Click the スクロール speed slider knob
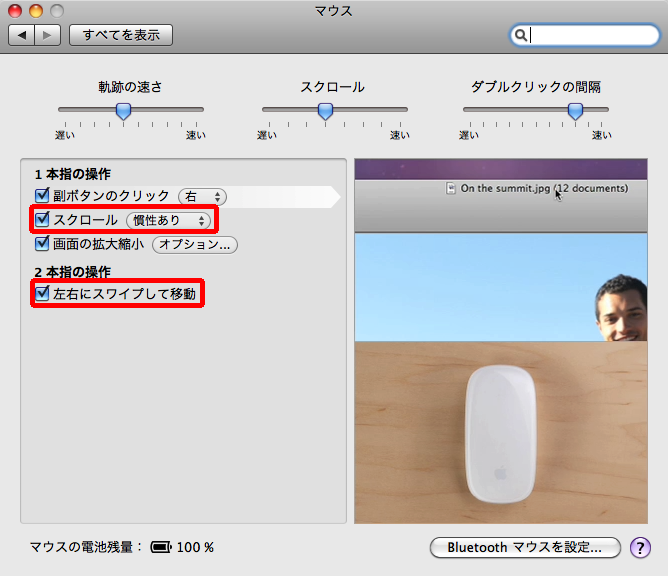The image size is (668, 576). [325, 111]
